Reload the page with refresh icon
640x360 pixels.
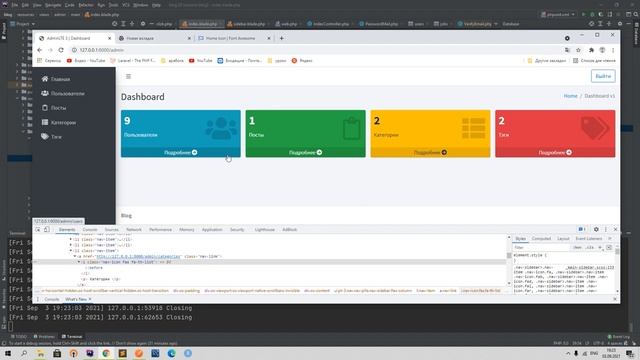tap(61, 50)
